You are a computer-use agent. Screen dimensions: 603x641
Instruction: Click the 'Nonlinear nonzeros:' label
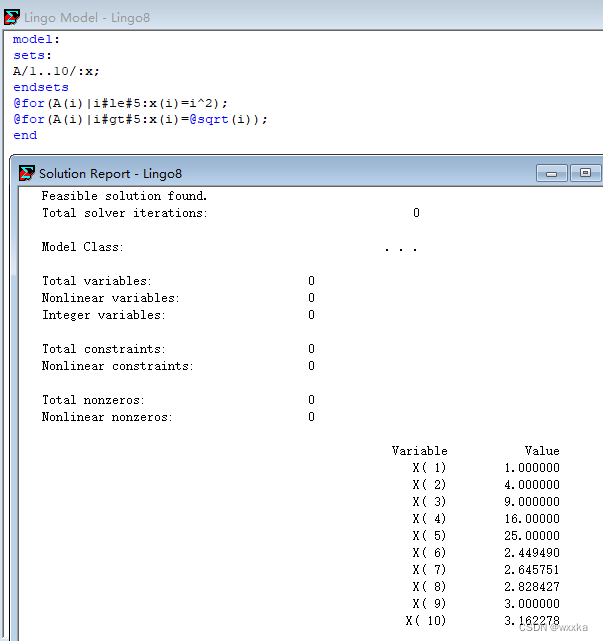click(107, 417)
